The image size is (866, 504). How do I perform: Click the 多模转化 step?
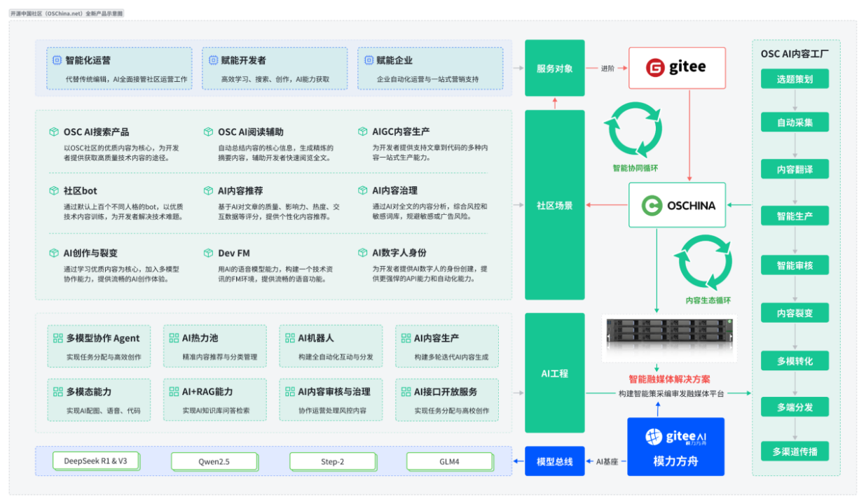click(795, 361)
